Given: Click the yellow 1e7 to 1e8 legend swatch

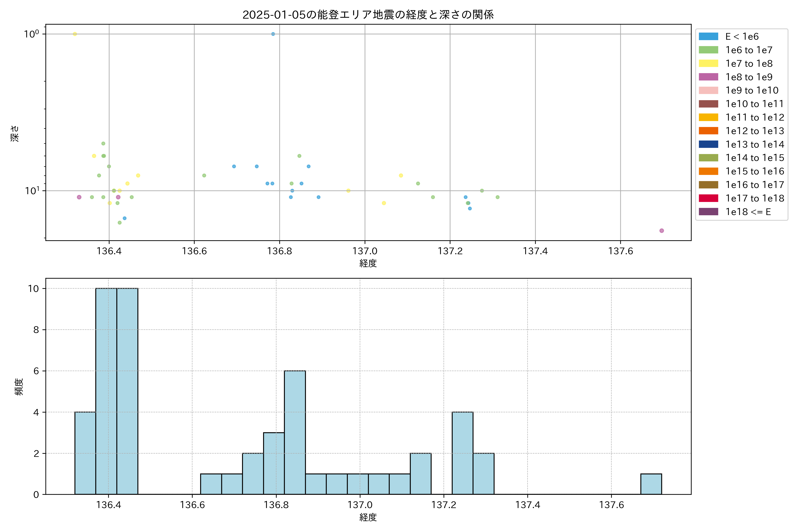Looking at the screenshot, I should click(708, 63).
